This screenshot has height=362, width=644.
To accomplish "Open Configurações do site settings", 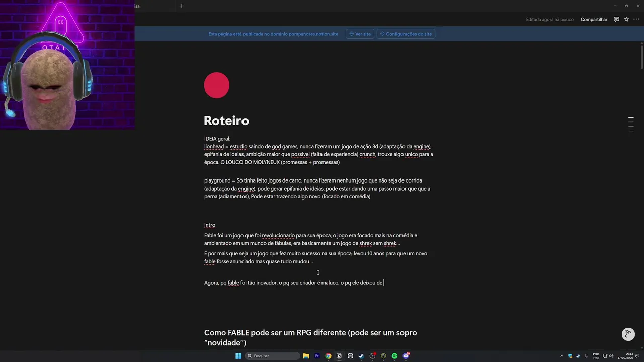I will tap(406, 34).
